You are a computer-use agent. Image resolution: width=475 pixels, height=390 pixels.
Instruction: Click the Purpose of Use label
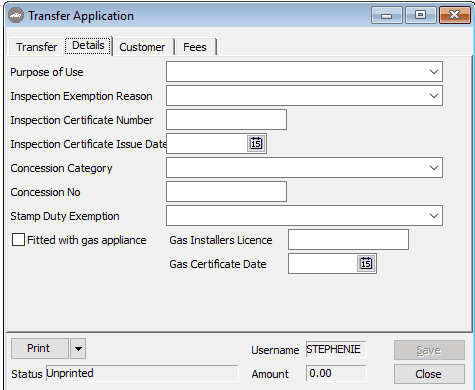pyautogui.click(x=47, y=72)
